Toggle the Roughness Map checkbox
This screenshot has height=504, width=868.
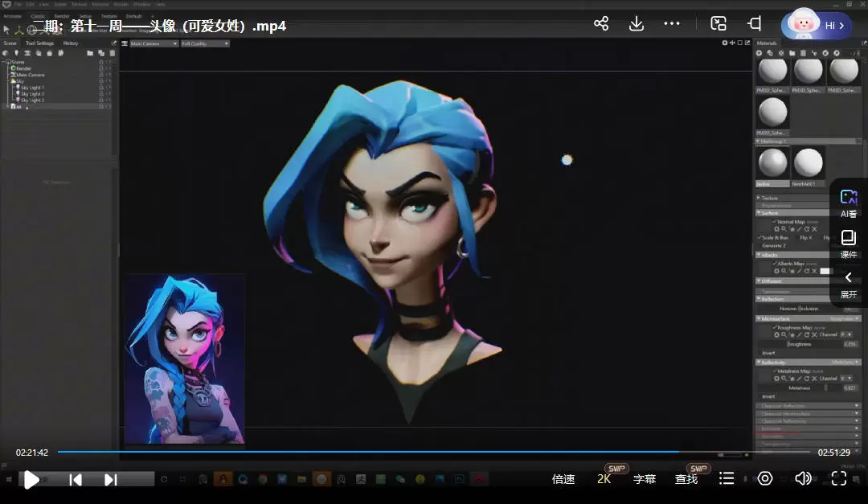(x=775, y=327)
